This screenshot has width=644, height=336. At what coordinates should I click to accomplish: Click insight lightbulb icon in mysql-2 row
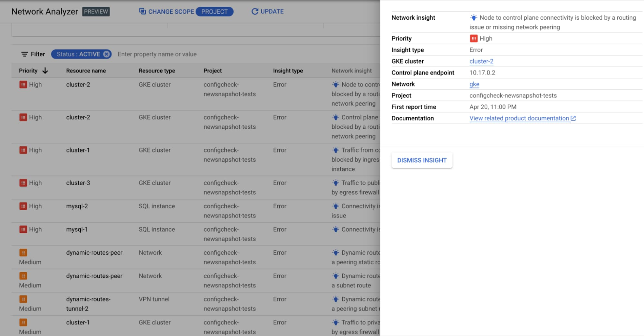point(336,206)
